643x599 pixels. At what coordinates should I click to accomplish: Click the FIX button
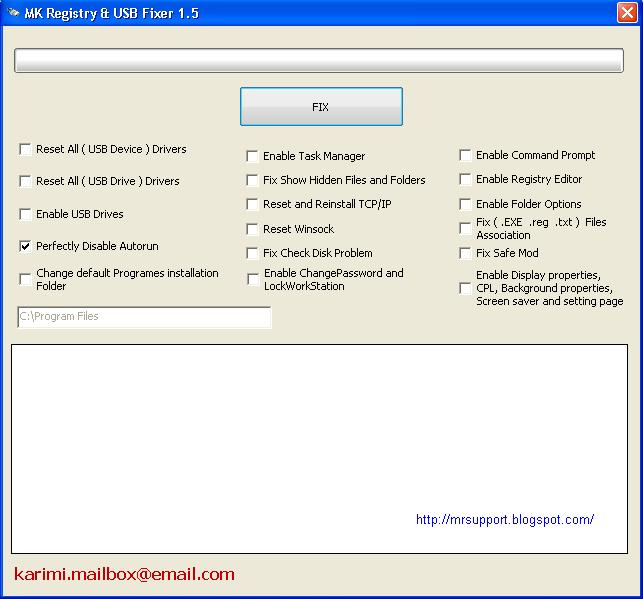point(321,107)
